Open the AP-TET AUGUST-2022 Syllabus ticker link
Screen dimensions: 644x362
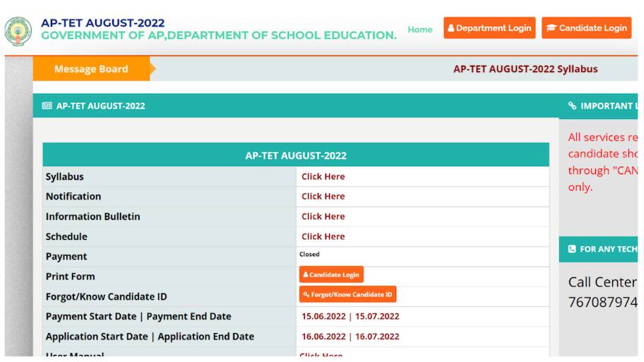pos(525,69)
